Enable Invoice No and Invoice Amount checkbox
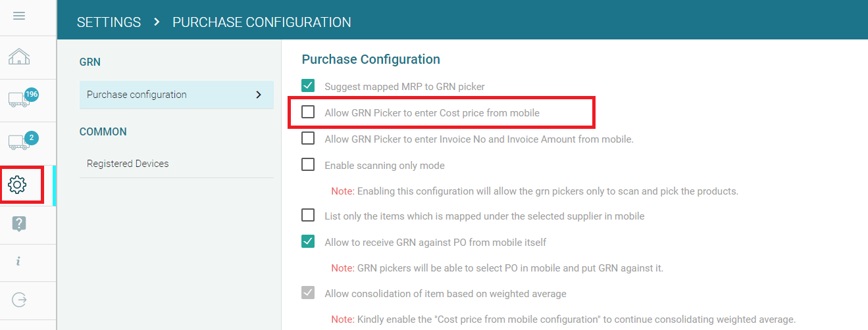The image size is (868, 330). pyautogui.click(x=308, y=139)
